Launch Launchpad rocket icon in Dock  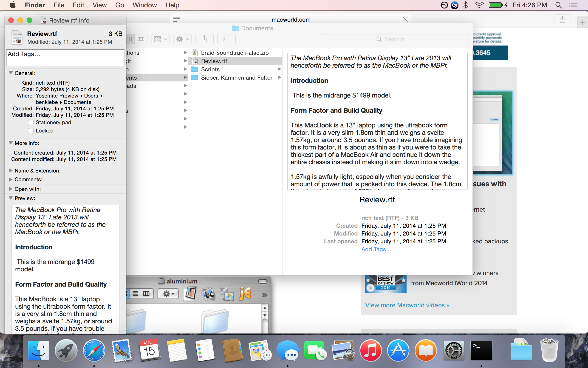pyautogui.click(x=66, y=351)
